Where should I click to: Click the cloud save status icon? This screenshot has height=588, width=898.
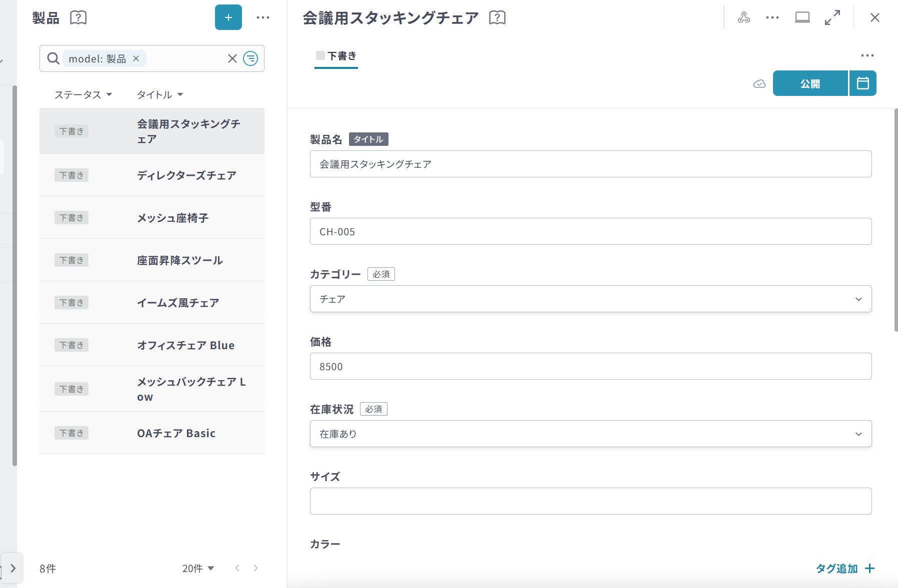tap(759, 83)
